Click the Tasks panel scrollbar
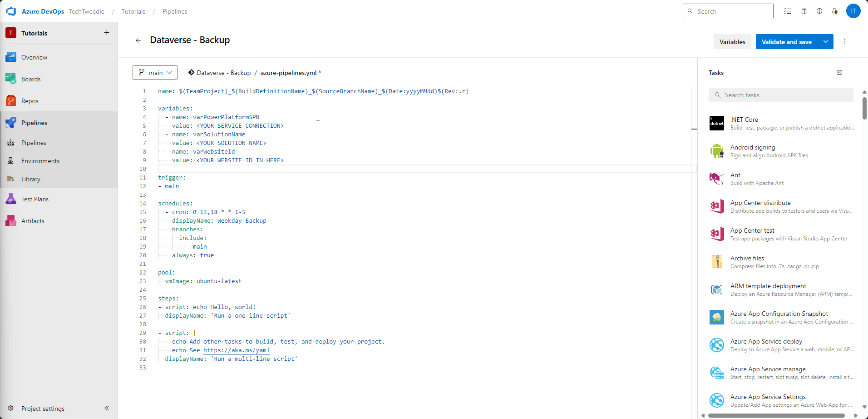 pyautogui.click(x=864, y=109)
